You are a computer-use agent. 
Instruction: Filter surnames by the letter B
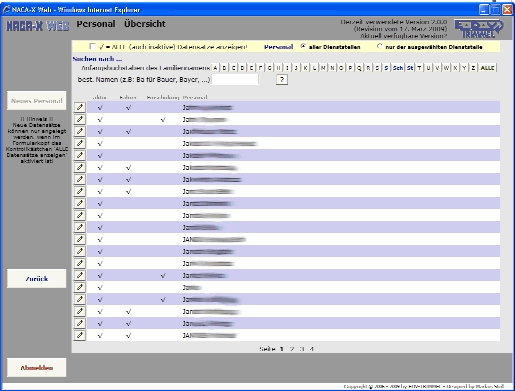tap(224, 68)
